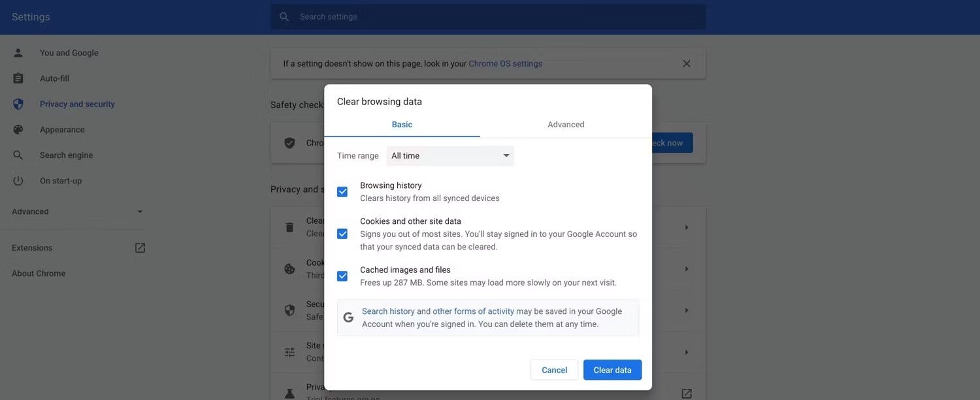Click the You and Google person icon
The height and width of the screenshot is (400, 980).
18,53
